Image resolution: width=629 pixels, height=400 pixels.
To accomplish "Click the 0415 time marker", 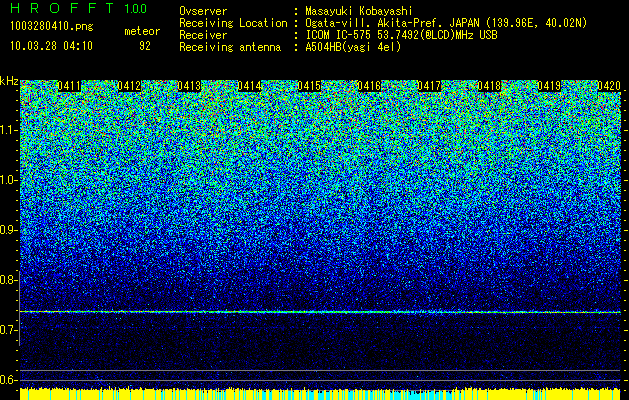I will pyautogui.click(x=309, y=86).
